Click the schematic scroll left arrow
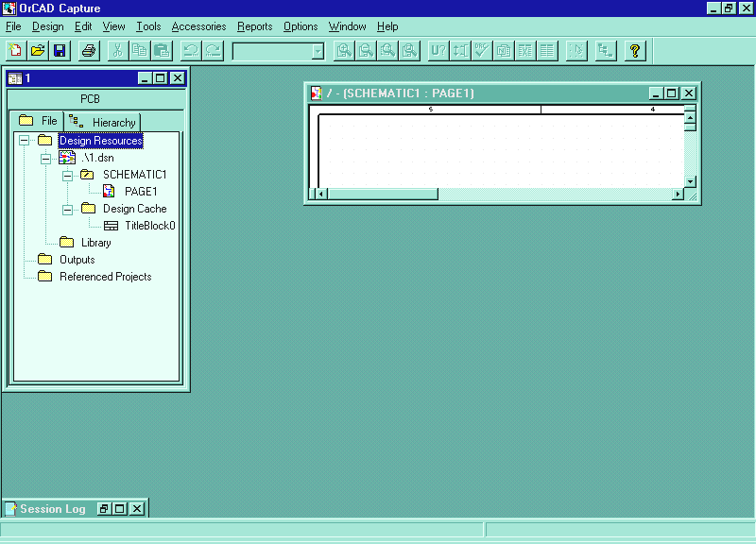 (x=321, y=194)
